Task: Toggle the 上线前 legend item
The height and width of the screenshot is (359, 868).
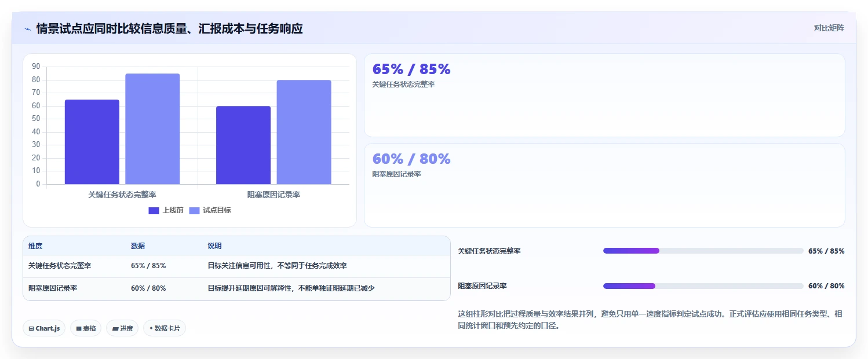Action: (x=166, y=210)
